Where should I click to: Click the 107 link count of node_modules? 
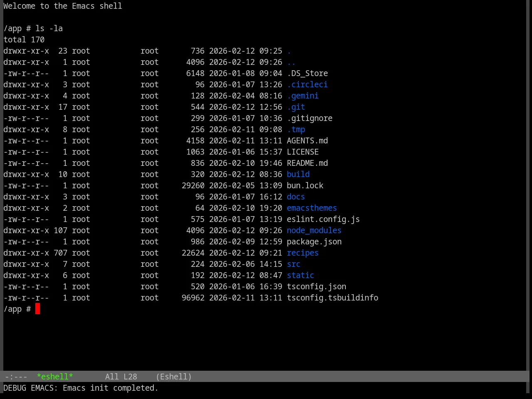(x=60, y=230)
